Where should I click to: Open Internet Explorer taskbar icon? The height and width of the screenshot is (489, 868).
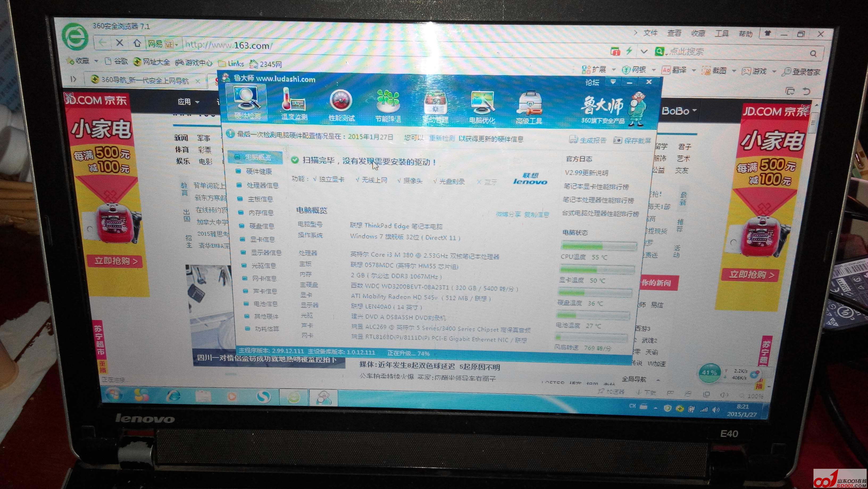click(173, 395)
